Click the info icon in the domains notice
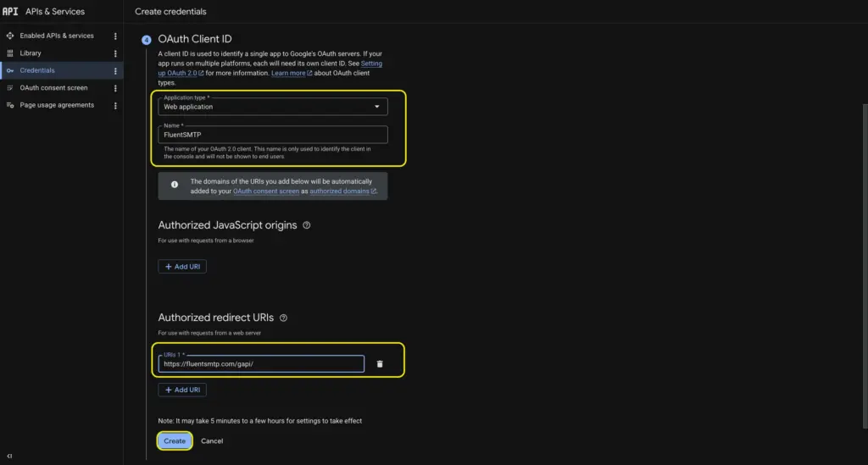The height and width of the screenshot is (465, 868). (175, 185)
